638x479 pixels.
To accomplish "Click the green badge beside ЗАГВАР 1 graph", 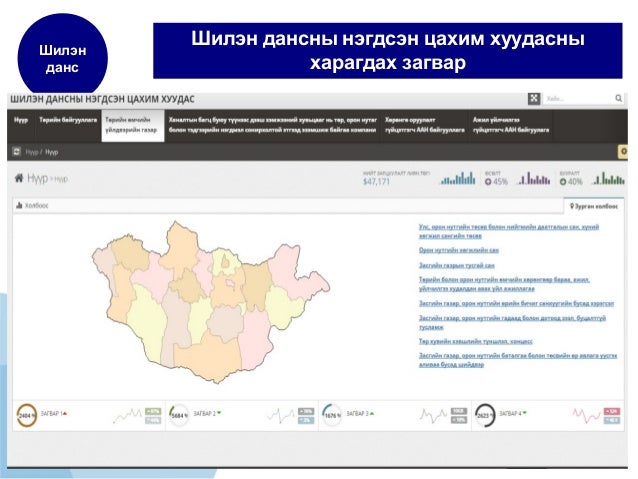I will (153, 411).
